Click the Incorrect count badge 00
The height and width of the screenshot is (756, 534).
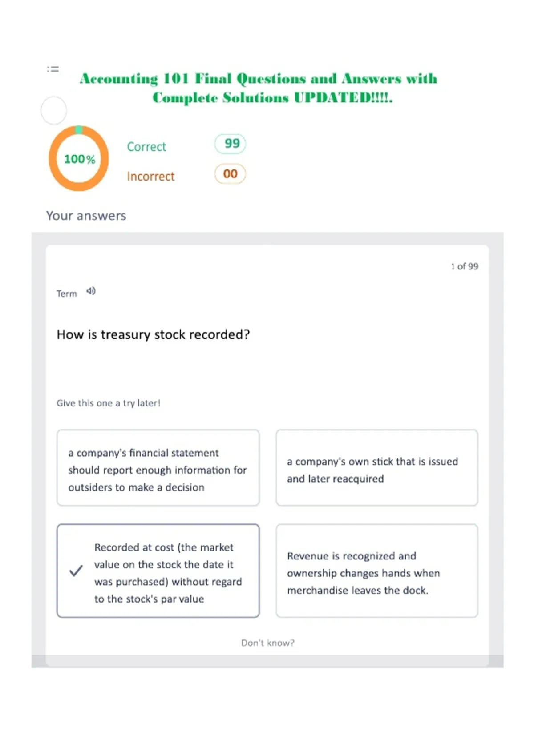point(230,174)
